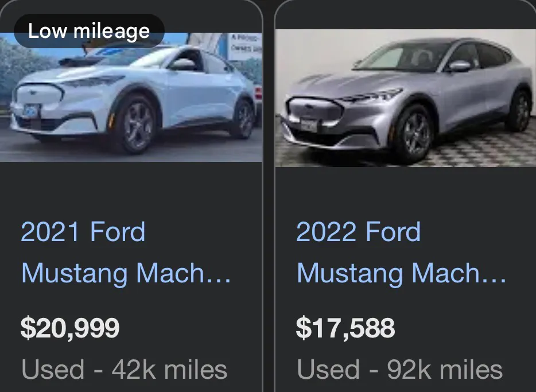Click the "2022 Ford" title line
Viewport: 536px width, 392px height.
(x=359, y=232)
